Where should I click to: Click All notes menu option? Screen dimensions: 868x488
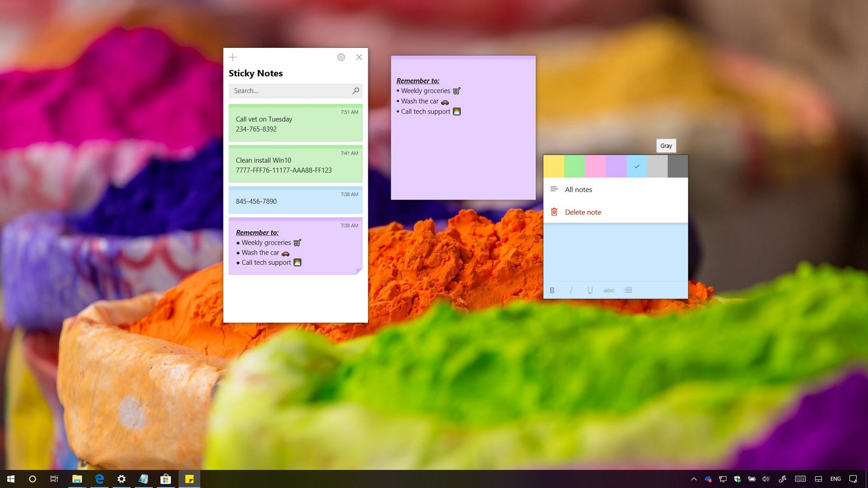tap(578, 189)
